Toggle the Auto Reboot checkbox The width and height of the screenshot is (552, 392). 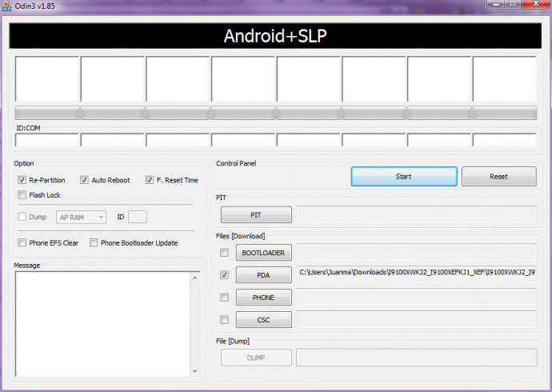click(x=84, y=180)
